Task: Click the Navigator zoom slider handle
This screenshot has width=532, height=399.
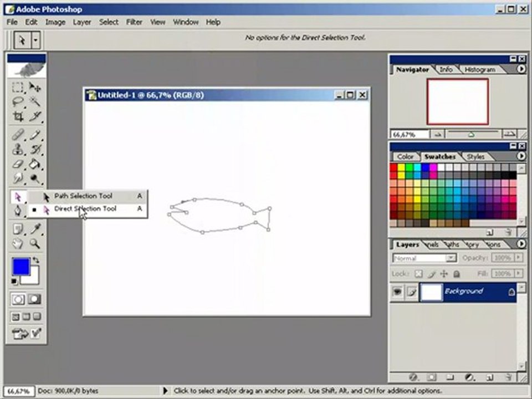Action: tap(471, 135)
